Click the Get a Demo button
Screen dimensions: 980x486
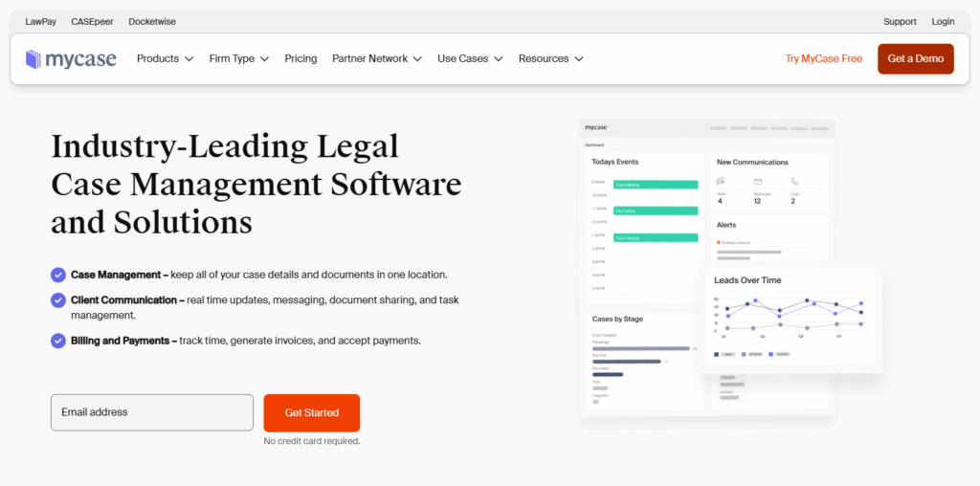click(916, 58)
